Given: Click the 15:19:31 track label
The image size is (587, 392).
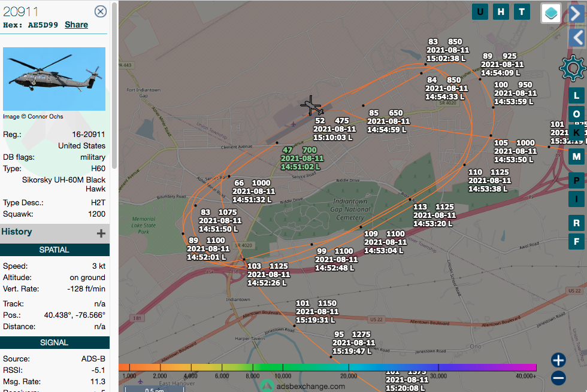Looking at the screenshot, I should click(317, 312).
